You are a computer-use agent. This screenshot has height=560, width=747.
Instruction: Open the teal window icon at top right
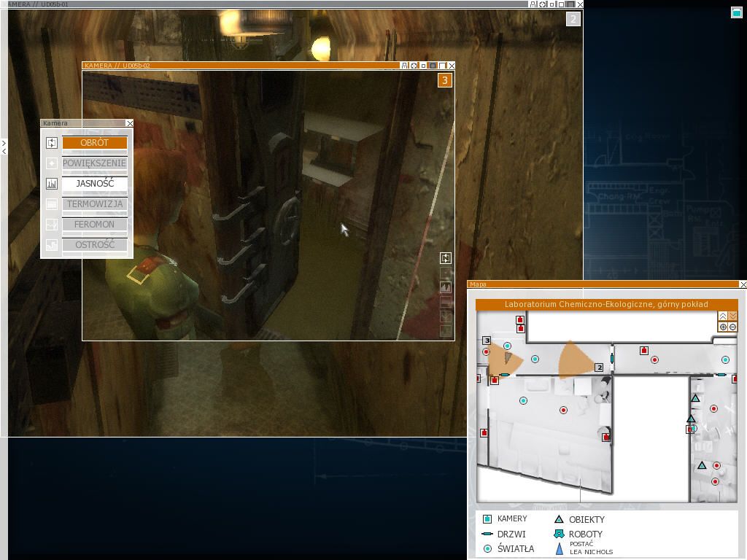point(736,12)
